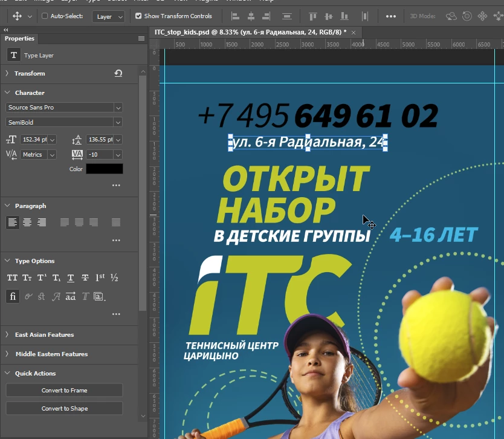Click the 3D Mode roll camera icon
504x439 pixels.
(x=467, y=16)
